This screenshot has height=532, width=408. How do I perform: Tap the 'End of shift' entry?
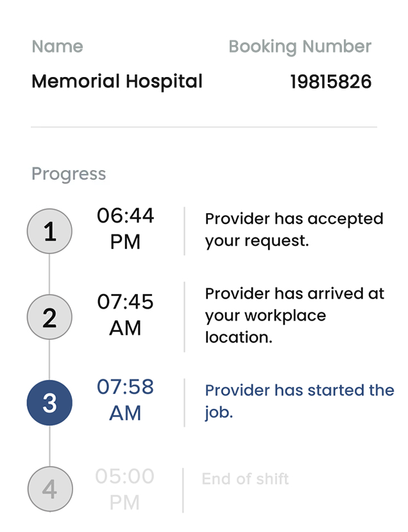245,479
